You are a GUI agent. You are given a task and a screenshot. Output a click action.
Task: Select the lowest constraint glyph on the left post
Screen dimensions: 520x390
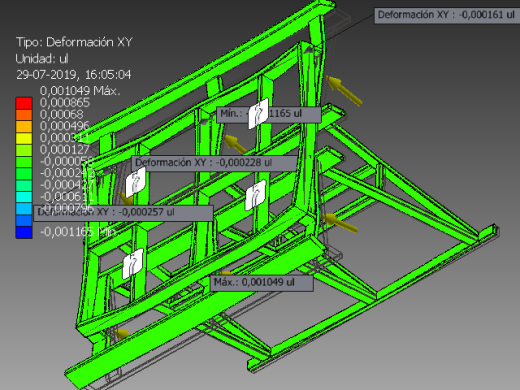[x=133, y=264]
